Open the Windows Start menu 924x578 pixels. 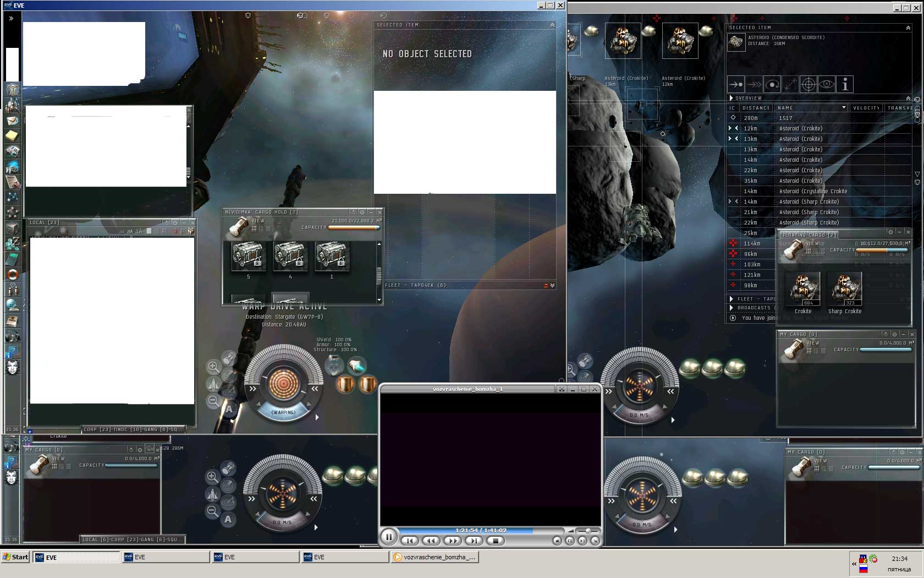click(15, 557)
